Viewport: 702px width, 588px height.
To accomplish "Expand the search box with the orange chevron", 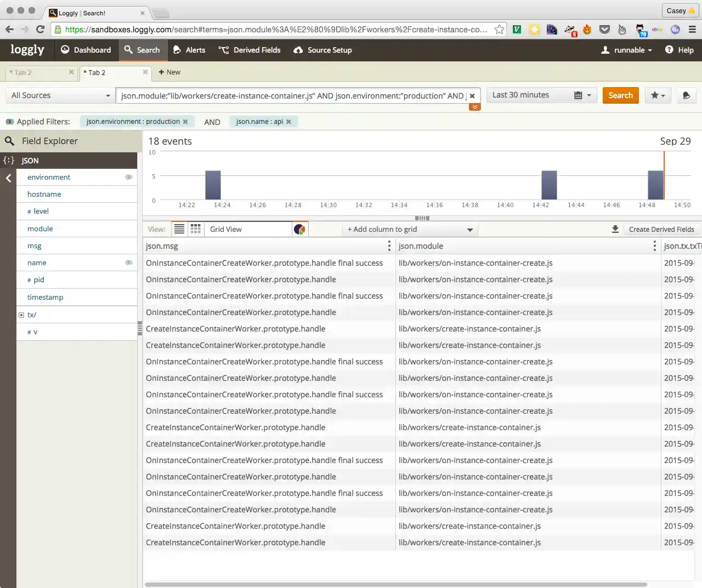I will pyautogui.click(x=475, y=107).
